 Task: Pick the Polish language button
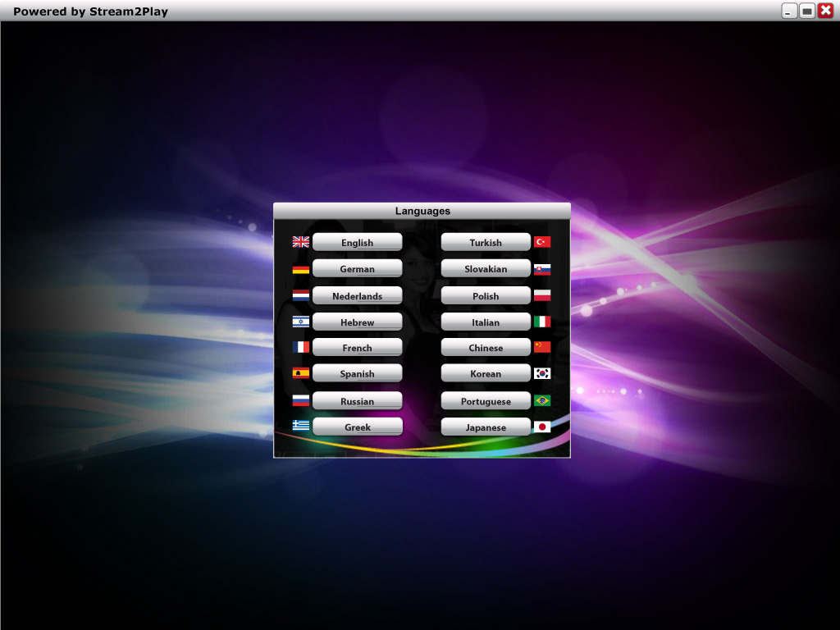(x=486, y=295)
